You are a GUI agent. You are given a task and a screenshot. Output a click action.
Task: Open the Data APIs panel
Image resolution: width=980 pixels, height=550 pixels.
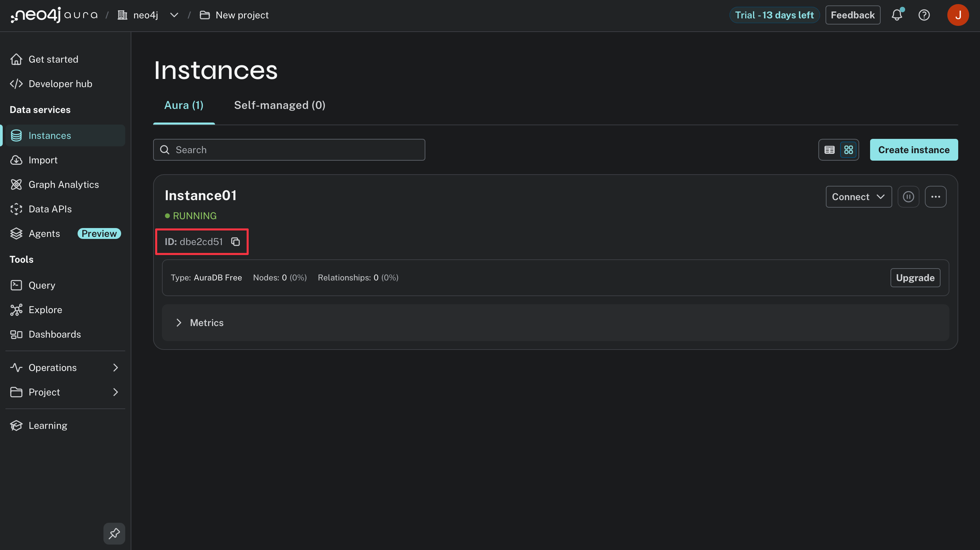[50, 209]
